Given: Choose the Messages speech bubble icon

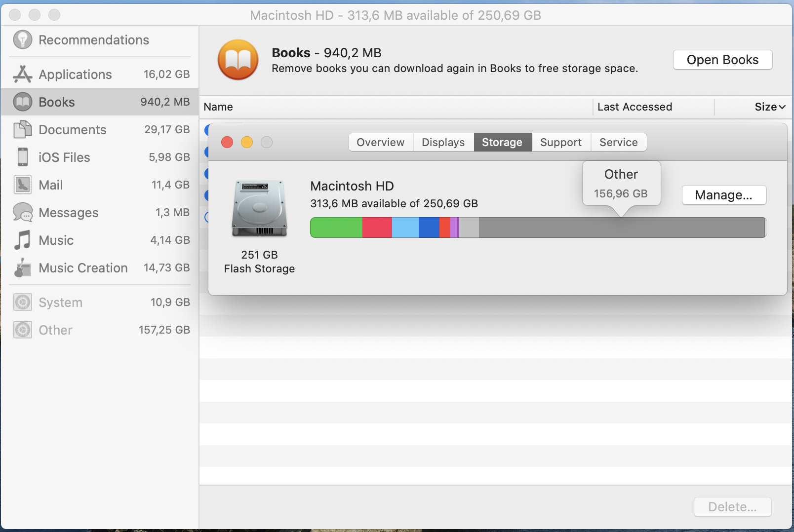Looking at the screenshot, I should pyautogui.click(x=23, y=213).
